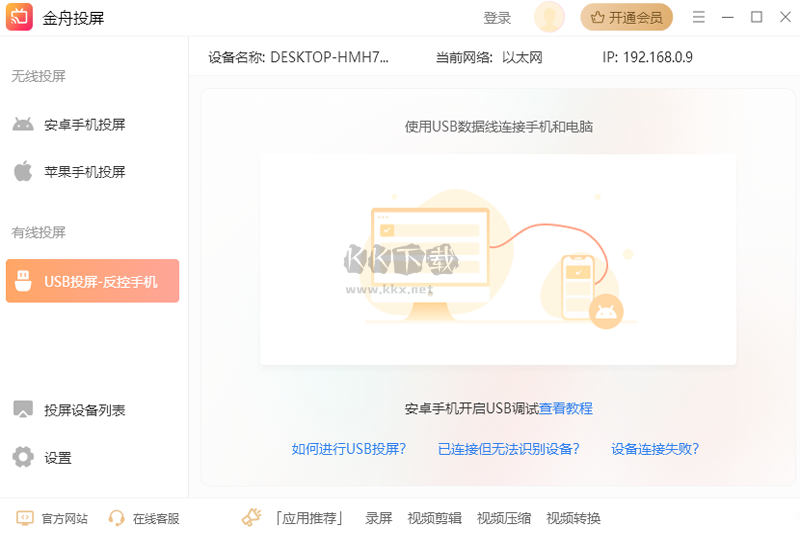Click 视频压缩 recommended app

[x=504, y=518]
